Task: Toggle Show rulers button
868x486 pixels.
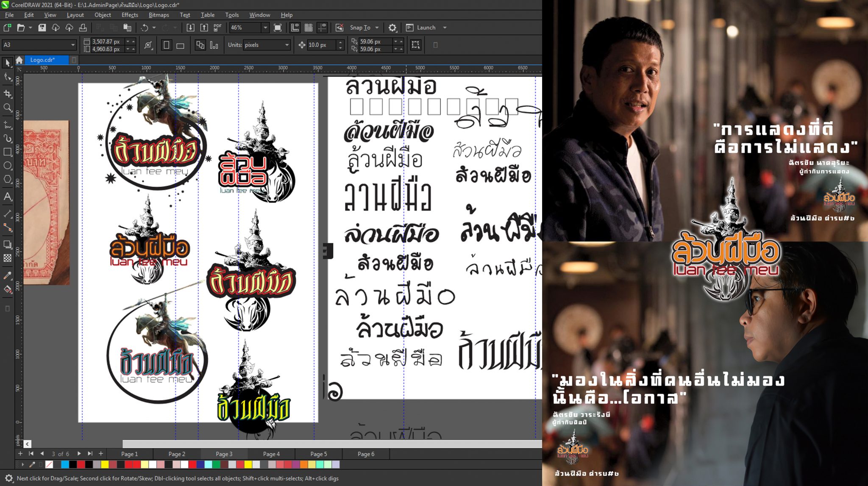Action: click(x=295, y=28)
